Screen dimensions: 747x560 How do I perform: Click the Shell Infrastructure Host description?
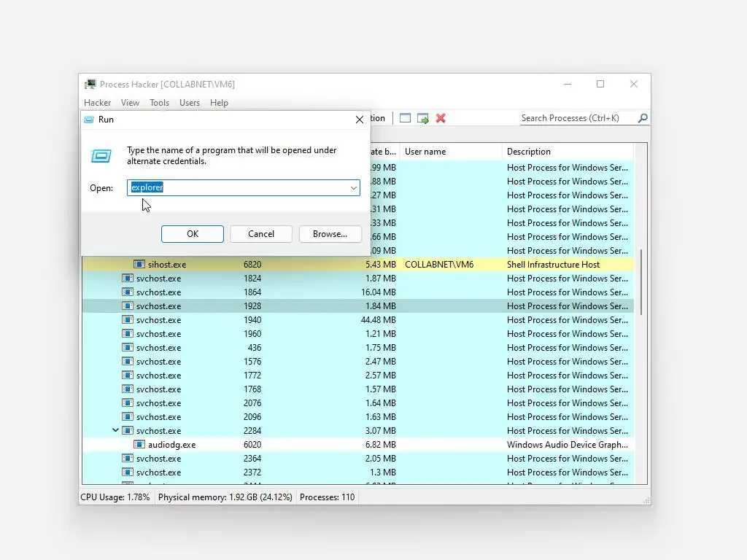pyautogui.click(x=553, y=264)
